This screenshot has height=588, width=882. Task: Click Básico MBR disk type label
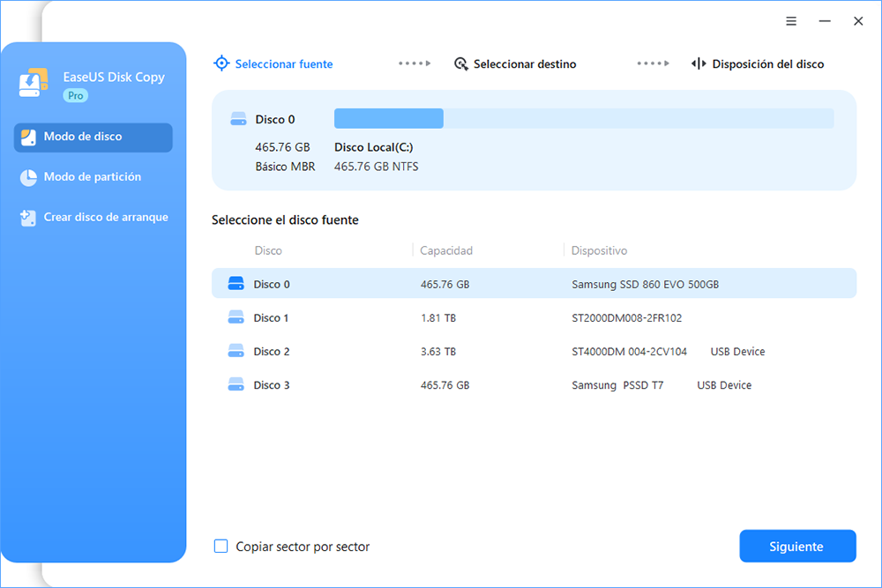tap(285, 167)
